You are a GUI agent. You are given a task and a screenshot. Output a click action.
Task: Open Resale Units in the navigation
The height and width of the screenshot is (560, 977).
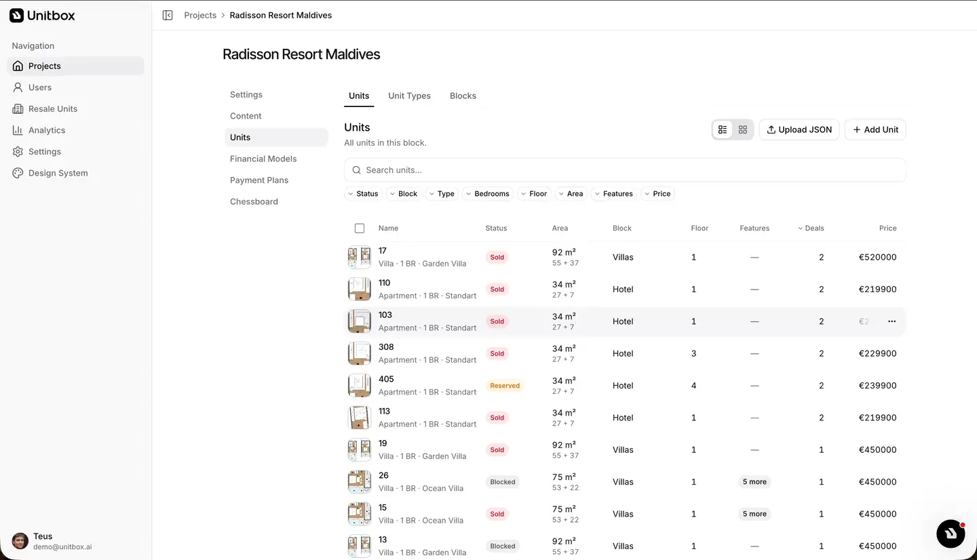click(x=75, y=108)
